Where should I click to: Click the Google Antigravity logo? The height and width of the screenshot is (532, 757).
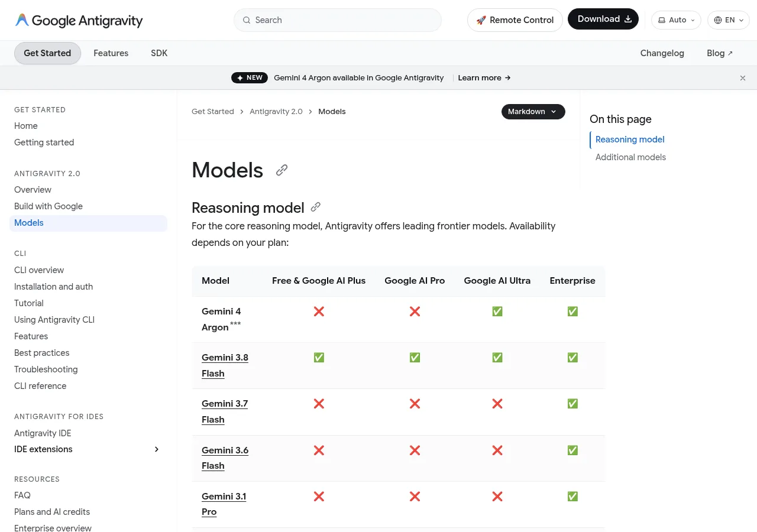79,20
